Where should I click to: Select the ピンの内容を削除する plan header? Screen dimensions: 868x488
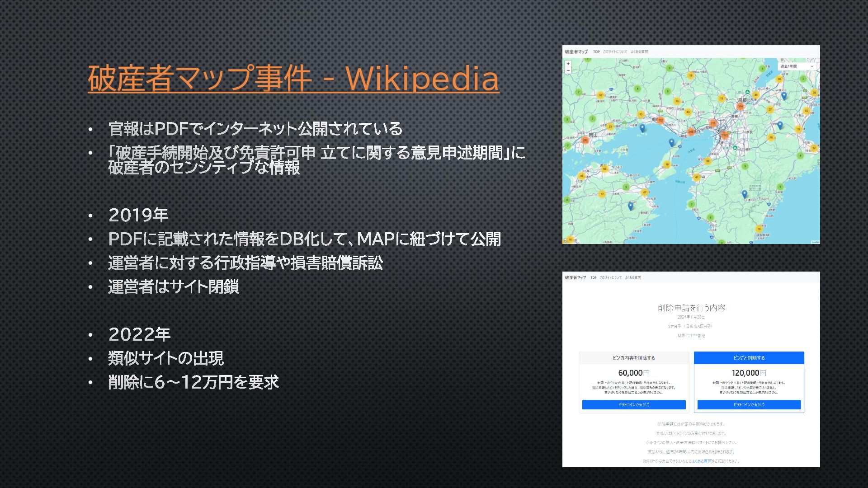(x=634, y=358)
